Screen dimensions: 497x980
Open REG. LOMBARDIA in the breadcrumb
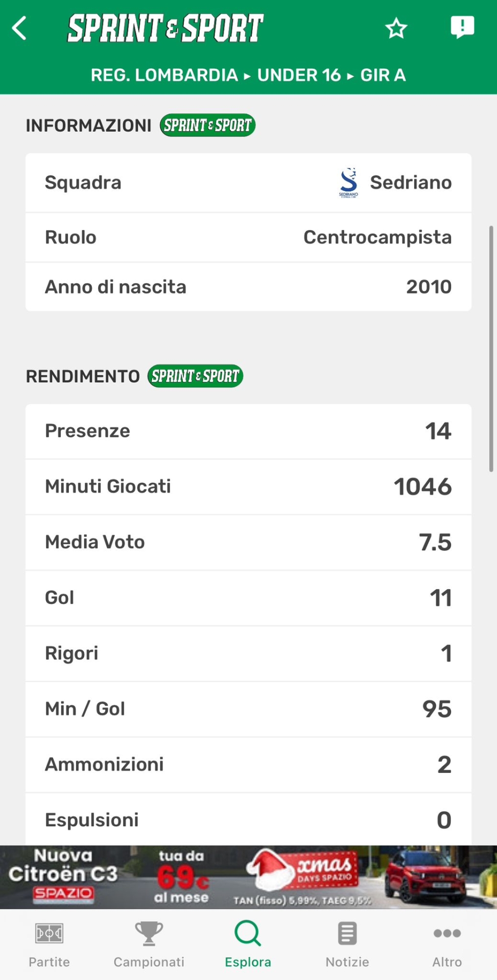[164, 75]
